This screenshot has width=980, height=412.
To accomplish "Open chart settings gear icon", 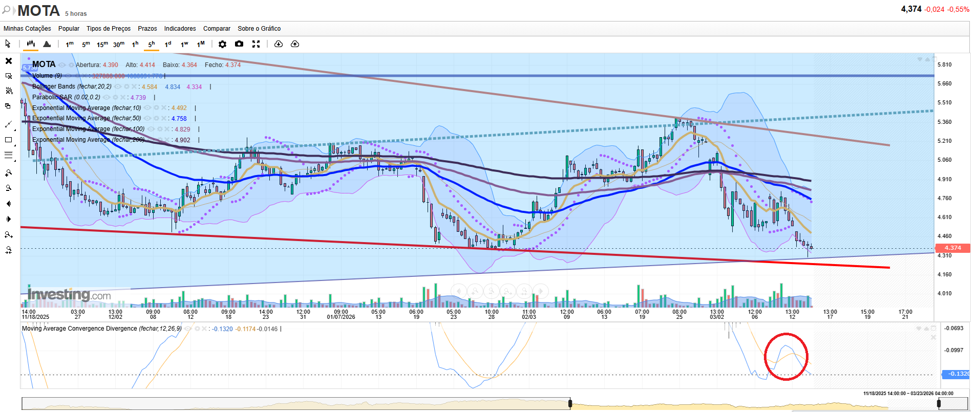I will (x=222, y=44).
